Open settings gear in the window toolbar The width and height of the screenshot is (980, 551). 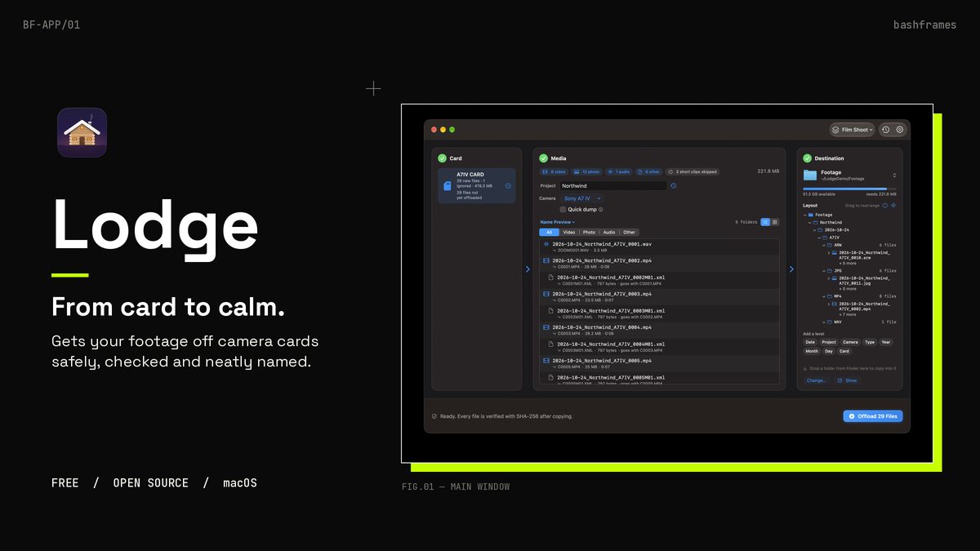(x=900, y=130)
